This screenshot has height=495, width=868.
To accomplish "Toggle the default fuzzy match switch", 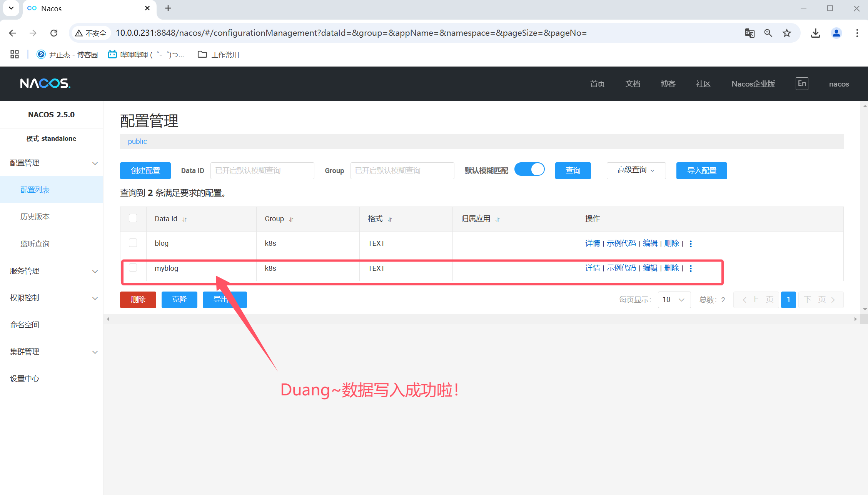I will 529,170.
